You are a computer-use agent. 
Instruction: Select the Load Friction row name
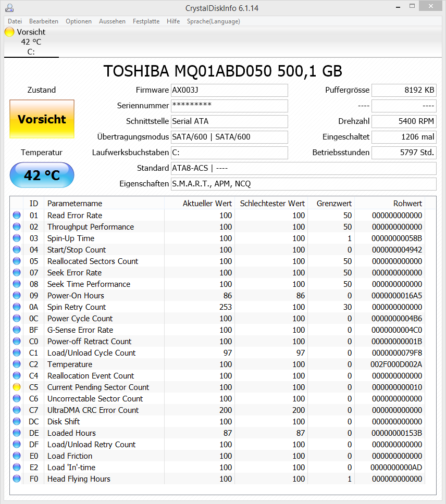[x=70, y=456]
